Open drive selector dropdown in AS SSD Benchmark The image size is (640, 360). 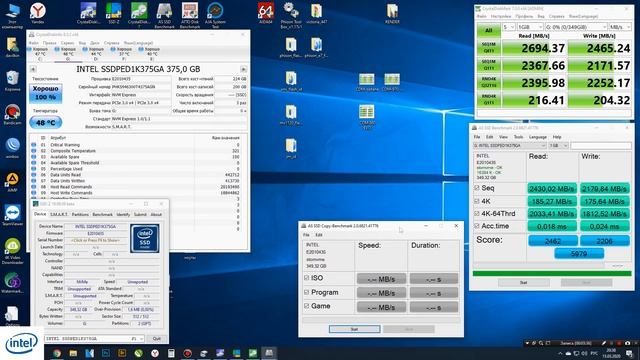509,146
